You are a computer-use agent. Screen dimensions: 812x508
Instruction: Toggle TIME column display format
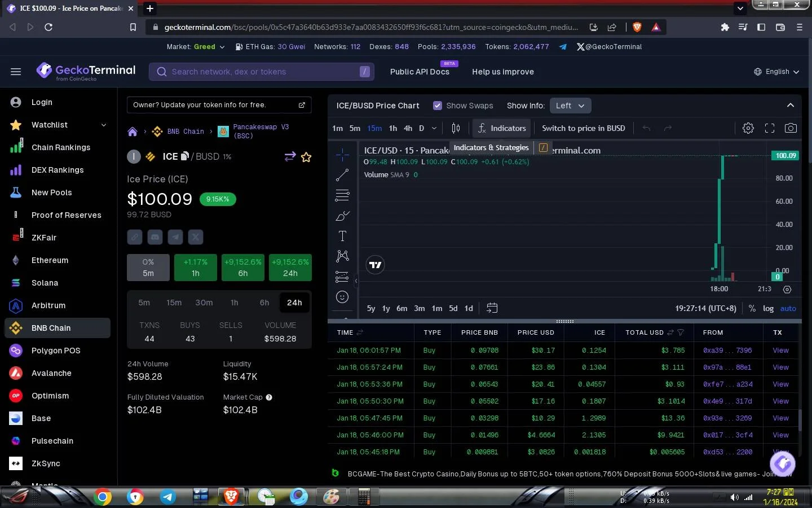click(360, 332)
